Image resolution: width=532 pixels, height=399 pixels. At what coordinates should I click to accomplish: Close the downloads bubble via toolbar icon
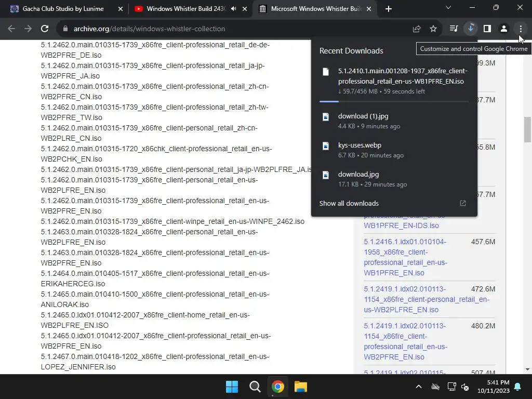tap(471, 29)
